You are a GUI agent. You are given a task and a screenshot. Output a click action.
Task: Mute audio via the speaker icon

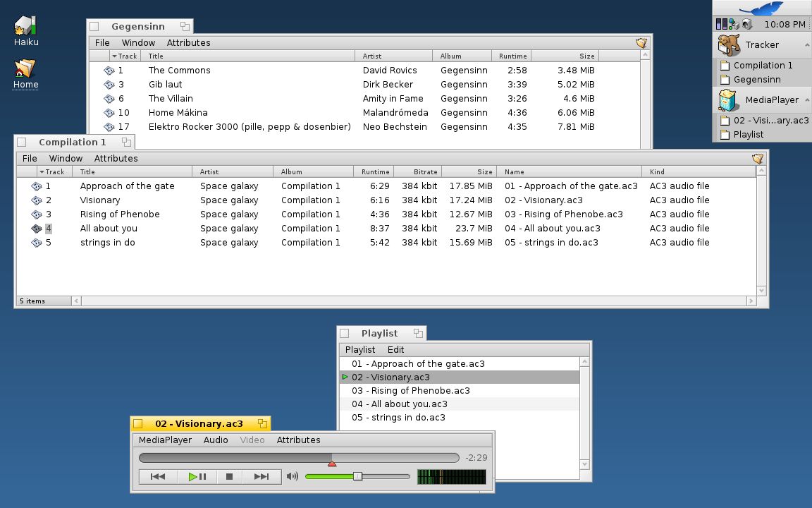[x=293, y=476]
